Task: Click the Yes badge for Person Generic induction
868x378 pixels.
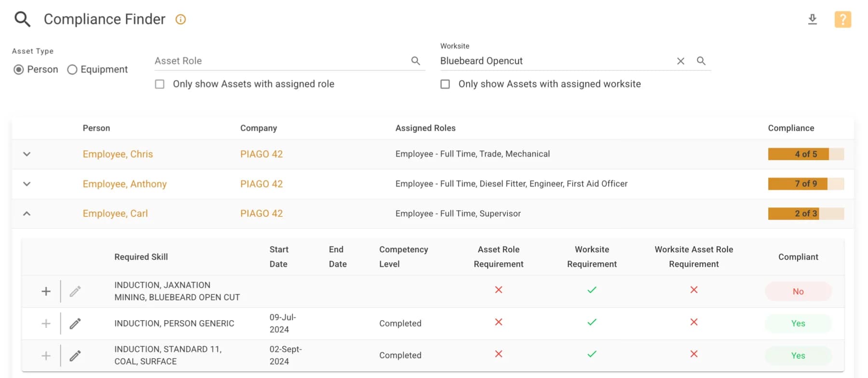Action: 798,324
